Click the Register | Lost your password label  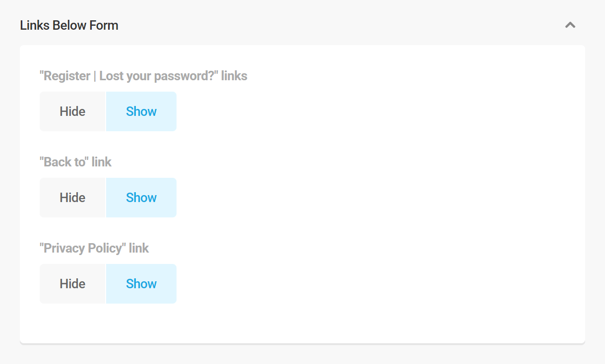(x=143, y=75)
